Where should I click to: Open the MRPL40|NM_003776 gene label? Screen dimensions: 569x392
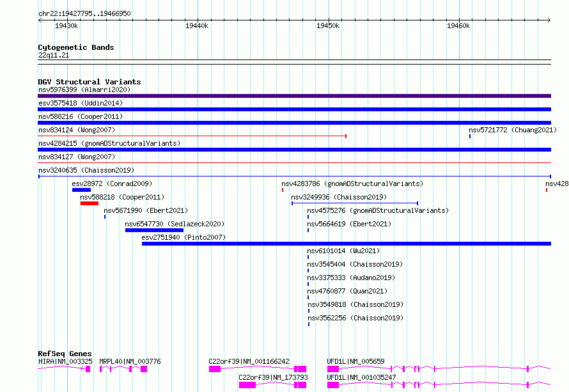[x=130, y=361]
